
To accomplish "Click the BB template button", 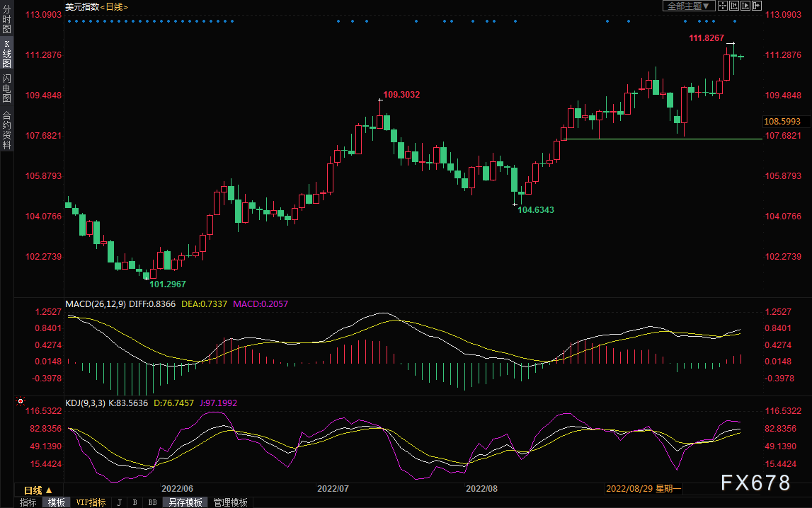I will (152, 502).
